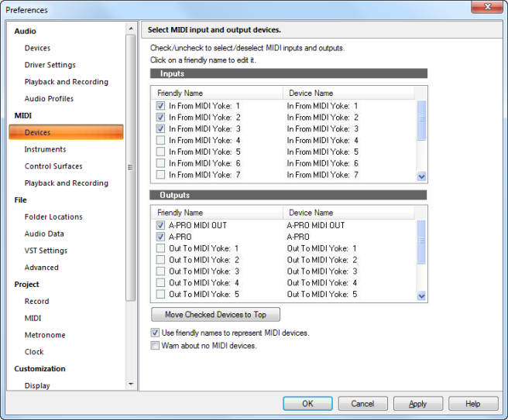
Task: Click the Inputs list scrollbar thumb
Action: click(421, 120)
